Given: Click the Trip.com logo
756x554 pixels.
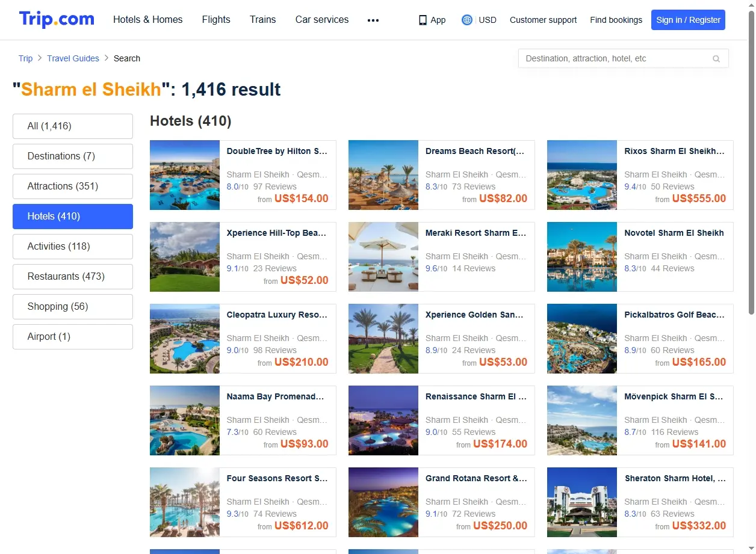Looking at the screenshot, I should [x=57, y=19].
